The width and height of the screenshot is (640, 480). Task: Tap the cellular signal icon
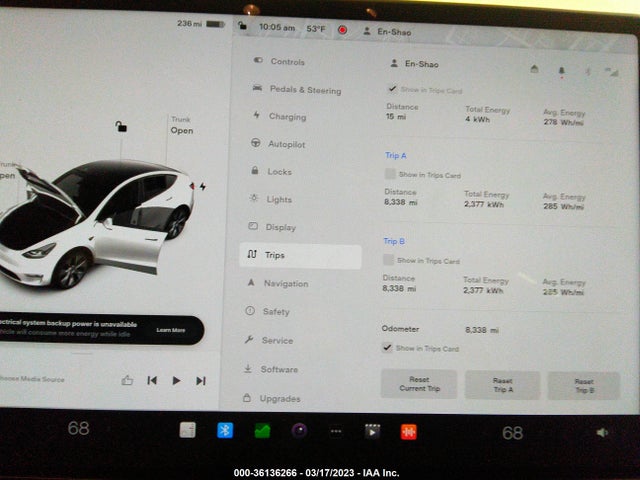click(x=612, y=72)
